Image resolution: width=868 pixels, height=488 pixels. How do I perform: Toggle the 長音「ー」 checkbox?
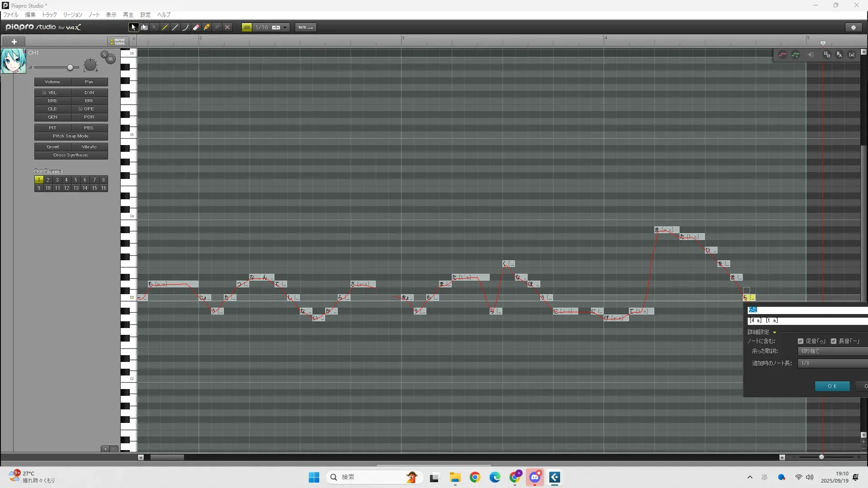point(834,341)
